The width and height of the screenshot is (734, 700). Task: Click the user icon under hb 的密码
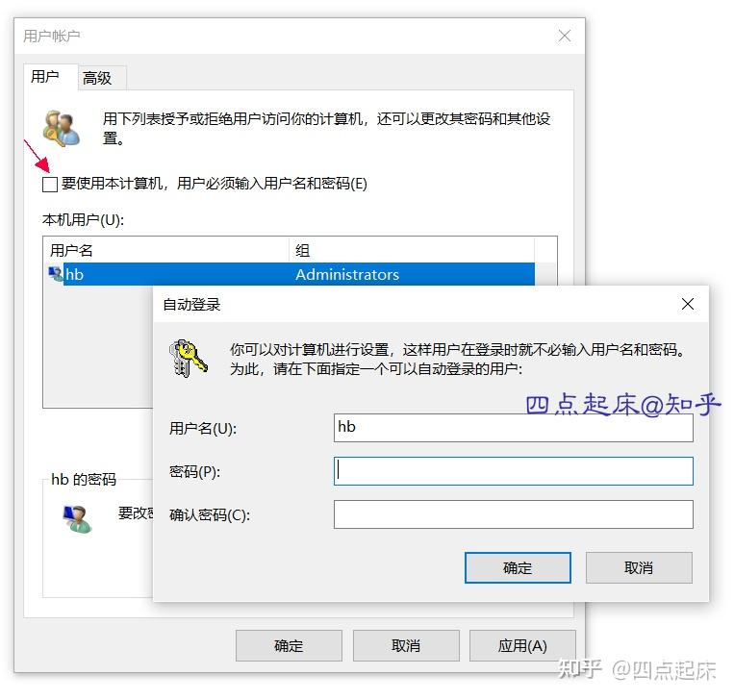point(77,519)
